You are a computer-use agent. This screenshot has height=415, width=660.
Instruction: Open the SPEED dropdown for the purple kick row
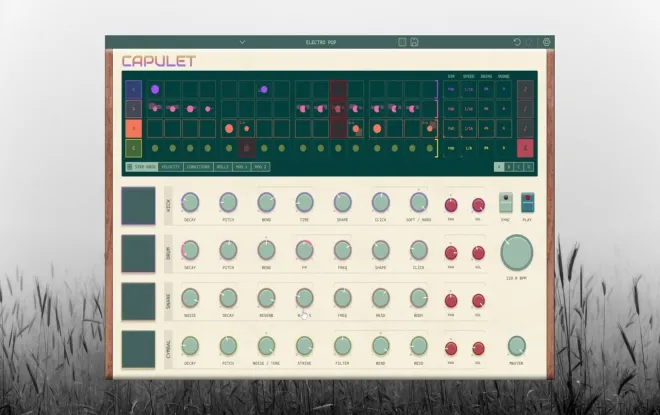click(468, 89)
